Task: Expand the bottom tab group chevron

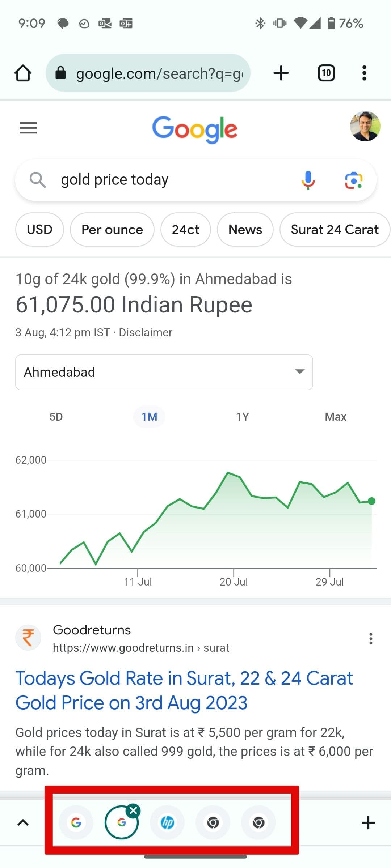Action: (23, 823)
